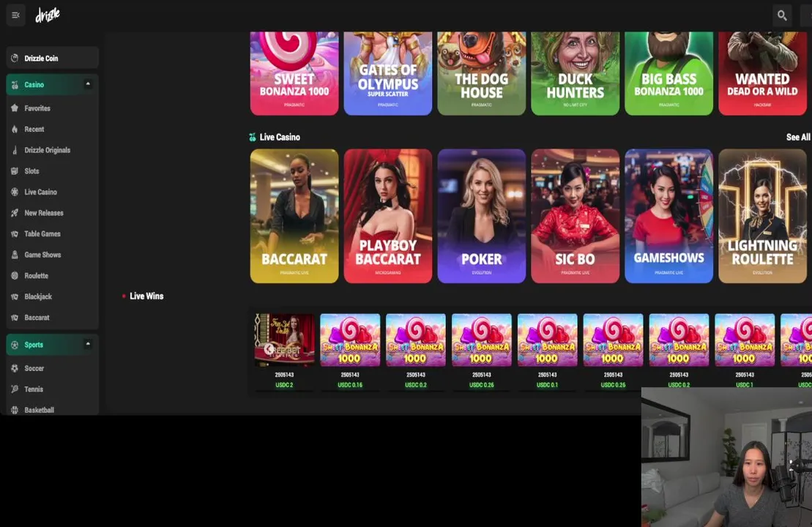Open the Soccer sports label
Screen dimensions: 812x527
[34, 369]
